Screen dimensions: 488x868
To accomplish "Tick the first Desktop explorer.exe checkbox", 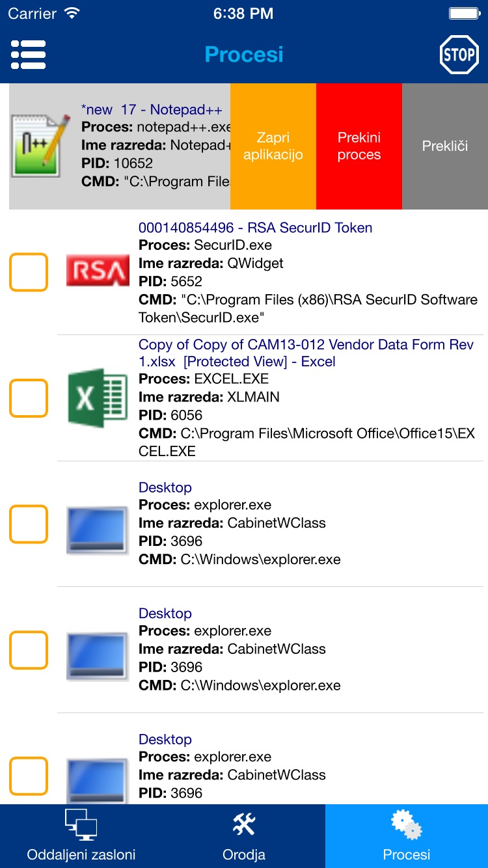I will 29,524.
